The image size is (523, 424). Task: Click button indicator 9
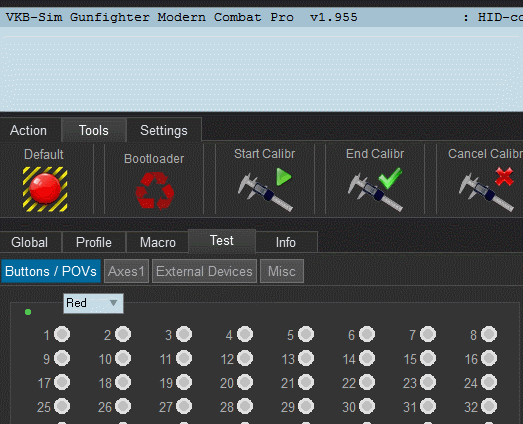pos(62,358)
